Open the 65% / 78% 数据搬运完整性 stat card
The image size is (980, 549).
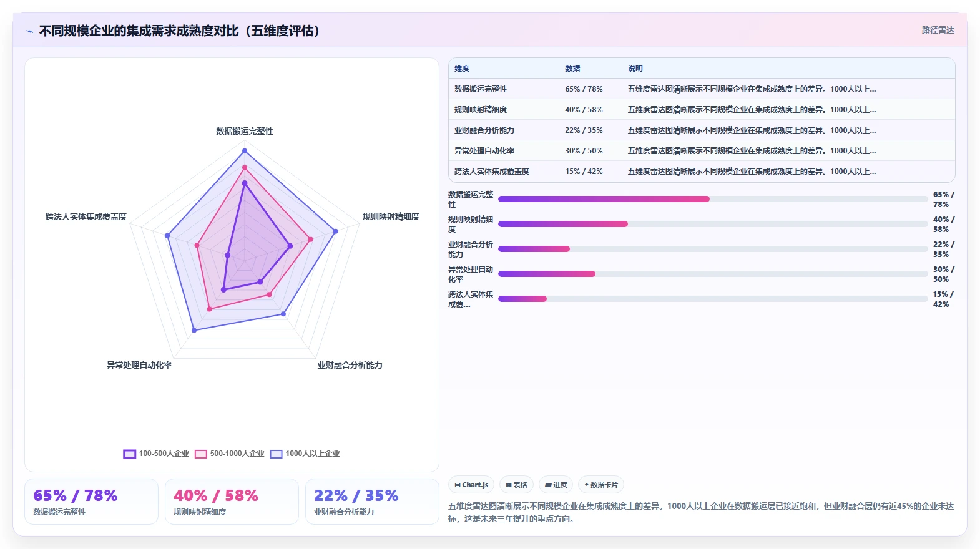pyautogui.click(x=91, y=502)
